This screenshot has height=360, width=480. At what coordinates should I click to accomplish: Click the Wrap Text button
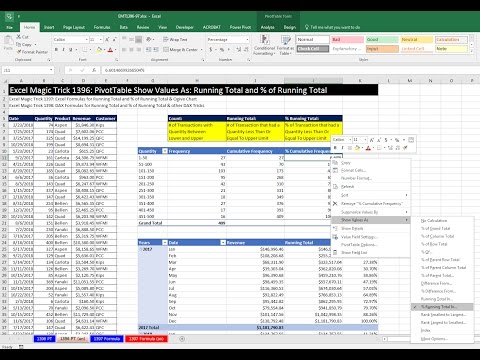point(175,39)
